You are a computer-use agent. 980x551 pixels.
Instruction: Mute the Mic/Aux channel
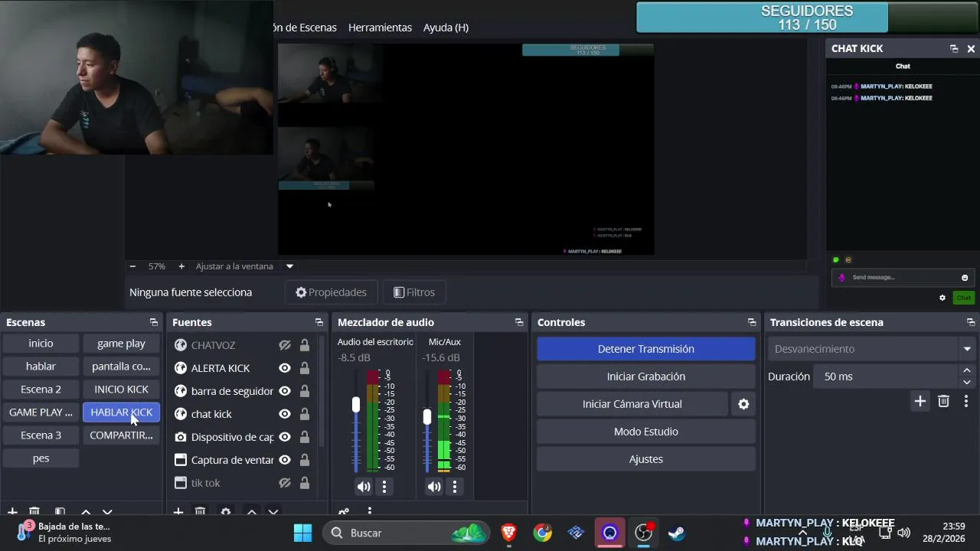point(434,487)
